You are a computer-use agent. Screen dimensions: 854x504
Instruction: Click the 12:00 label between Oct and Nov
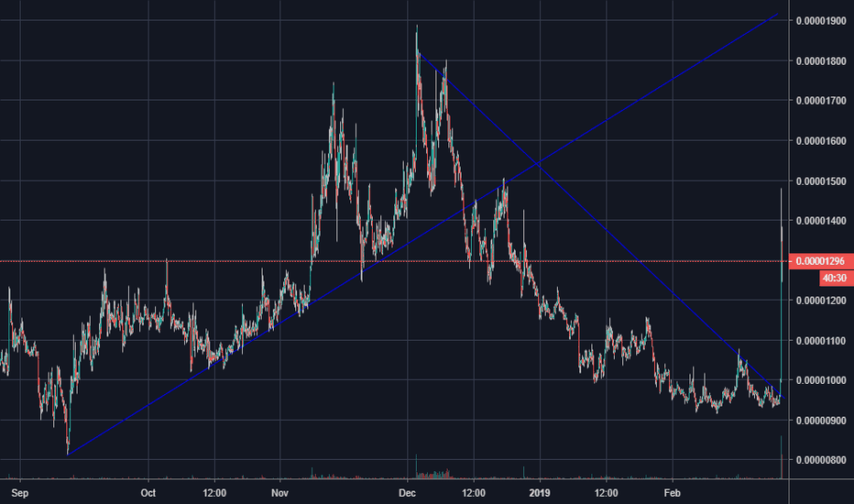[x=214, y=493]
